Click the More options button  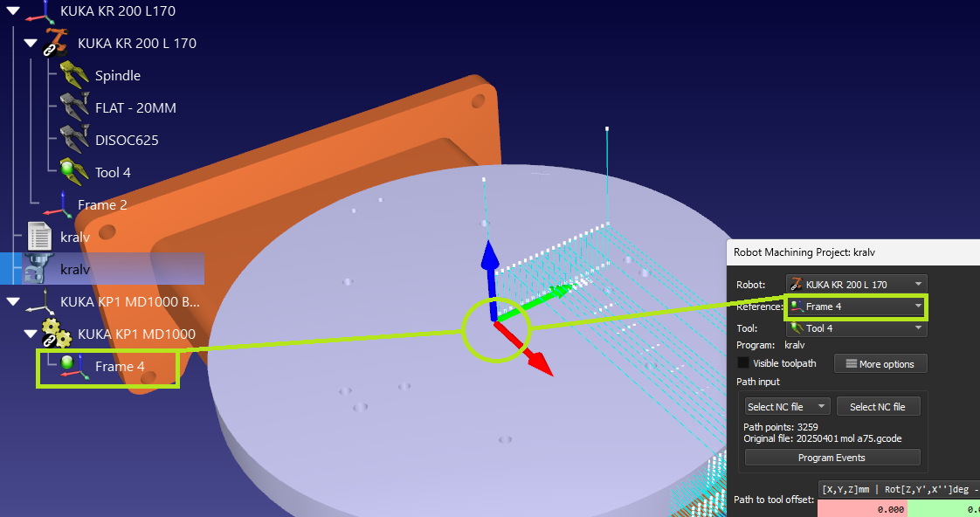(880, 364)
